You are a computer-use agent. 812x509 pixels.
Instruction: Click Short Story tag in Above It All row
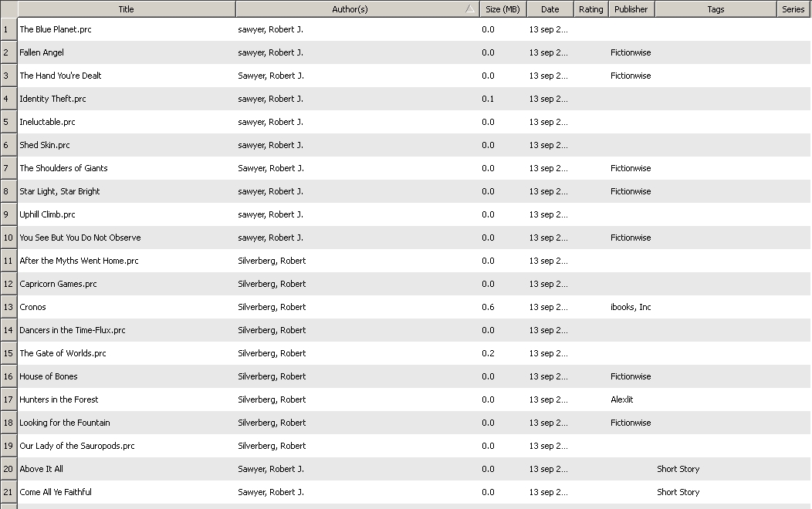pyautogui.click(x=678, y=469)
